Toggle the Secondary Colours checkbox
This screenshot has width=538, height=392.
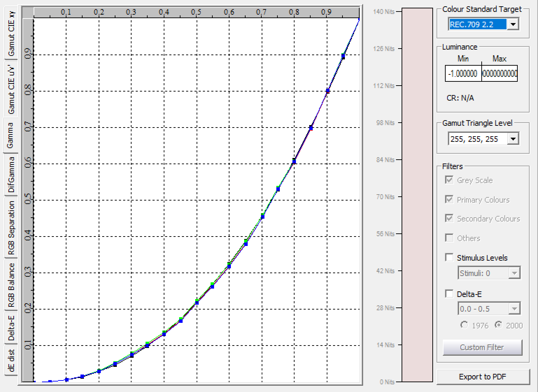click(449, 218)
